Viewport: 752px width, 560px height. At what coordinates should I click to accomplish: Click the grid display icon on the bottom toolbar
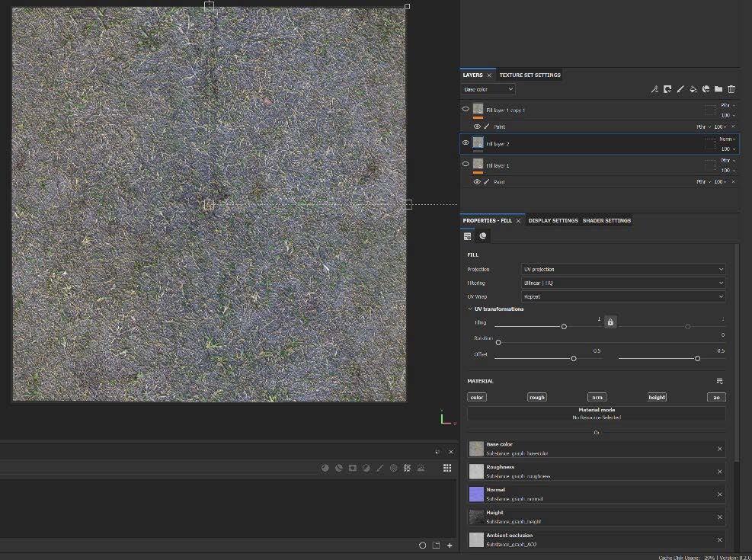447,468
